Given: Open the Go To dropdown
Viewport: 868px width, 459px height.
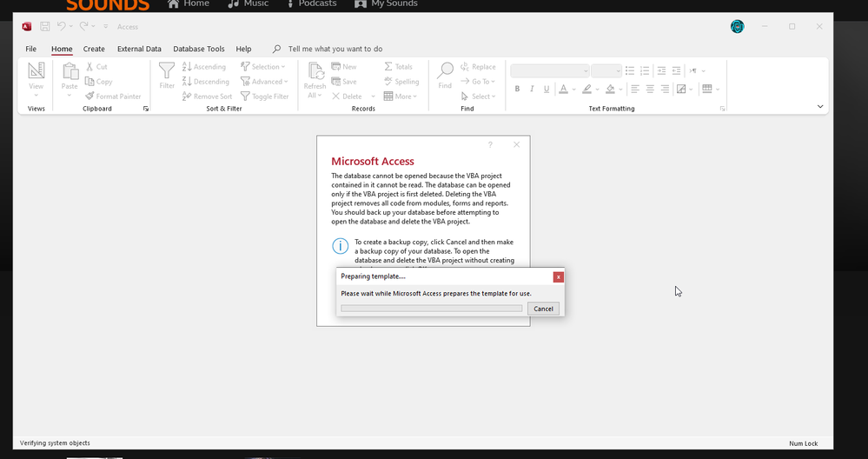Looking at the screenshot, I should (478, 82).
